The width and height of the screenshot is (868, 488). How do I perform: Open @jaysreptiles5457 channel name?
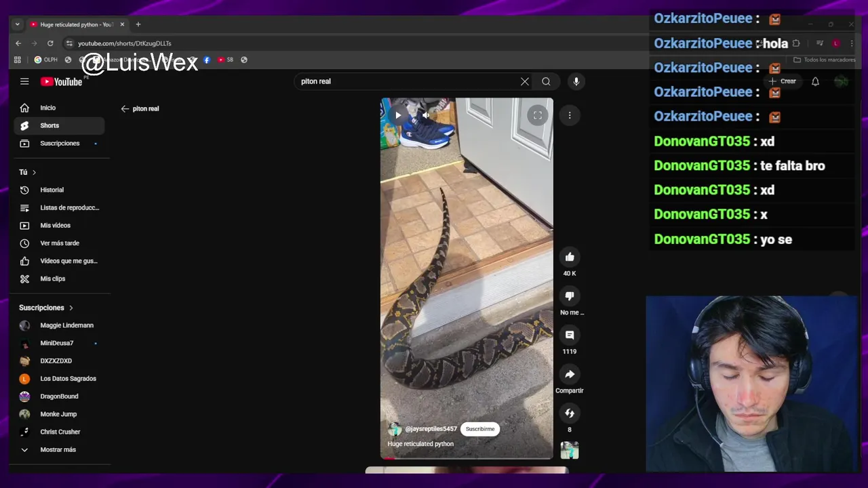(x=431, y=429)
